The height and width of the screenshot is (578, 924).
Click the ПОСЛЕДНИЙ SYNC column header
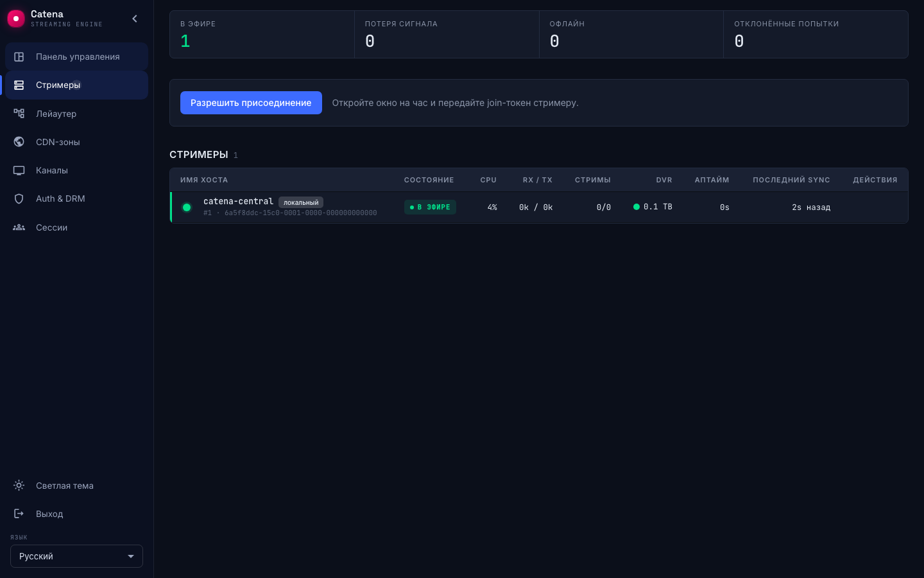(x=792, y=180)
